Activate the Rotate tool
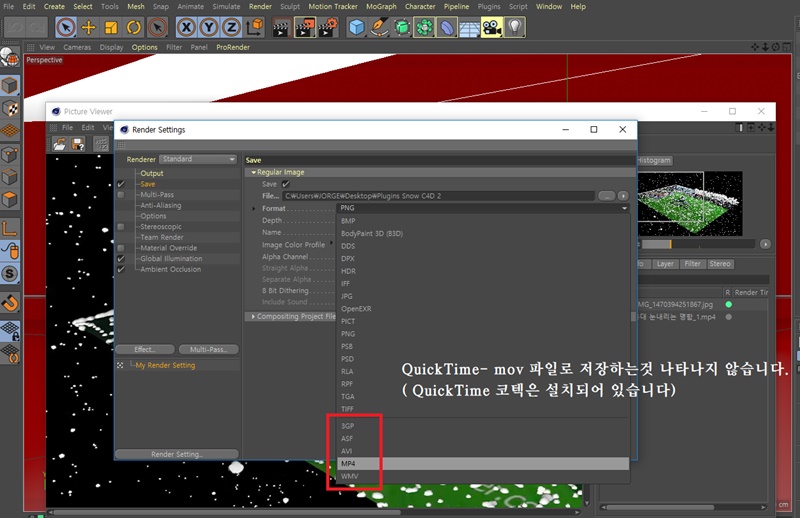Image resolution: width=800 pixels, height=518 pixels. [x=134, y=27]
